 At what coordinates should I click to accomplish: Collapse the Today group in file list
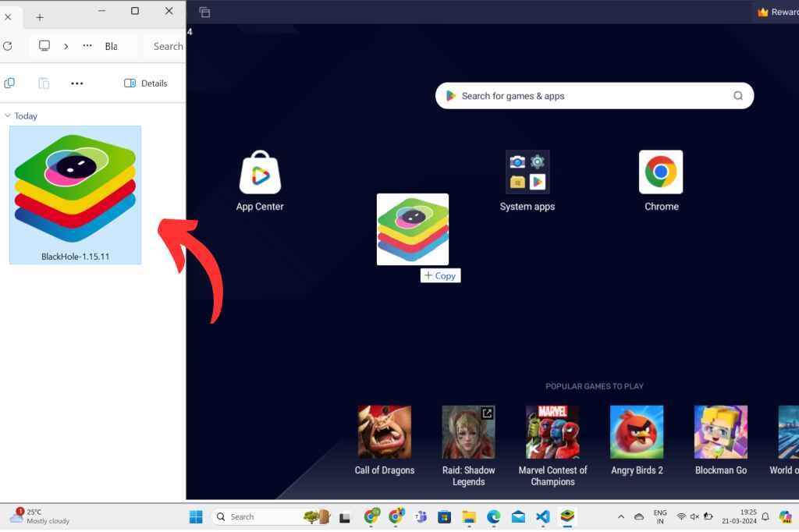[8, 115]
